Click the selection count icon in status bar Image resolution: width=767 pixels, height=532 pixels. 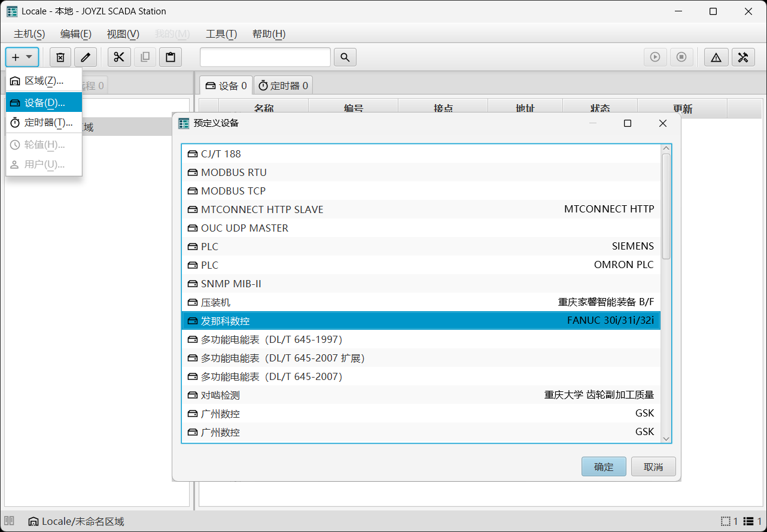726,521
